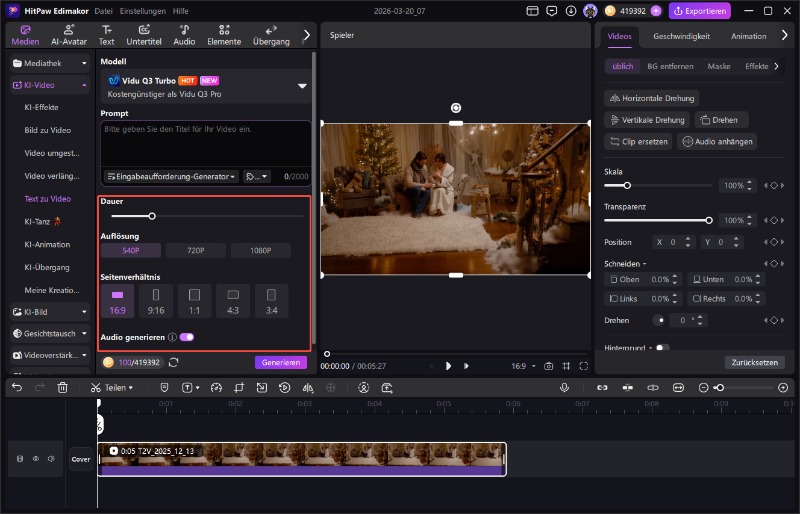Click the Generieren button

point(281,362)
